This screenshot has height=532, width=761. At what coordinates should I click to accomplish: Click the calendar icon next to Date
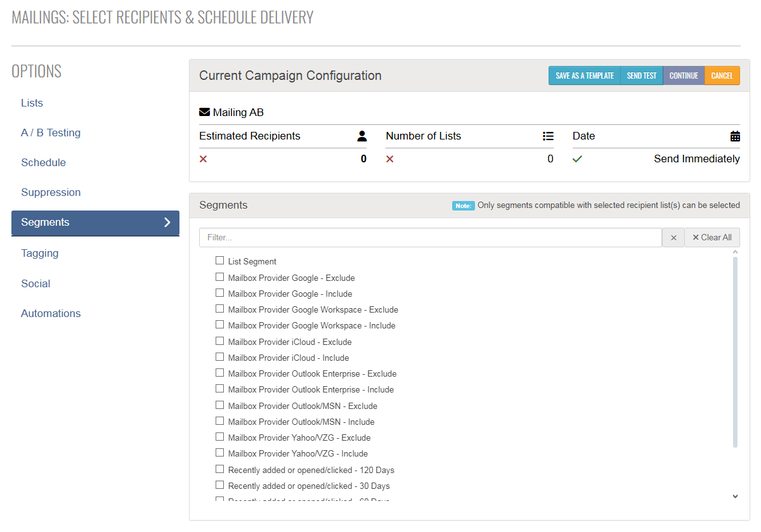[735, 136]
